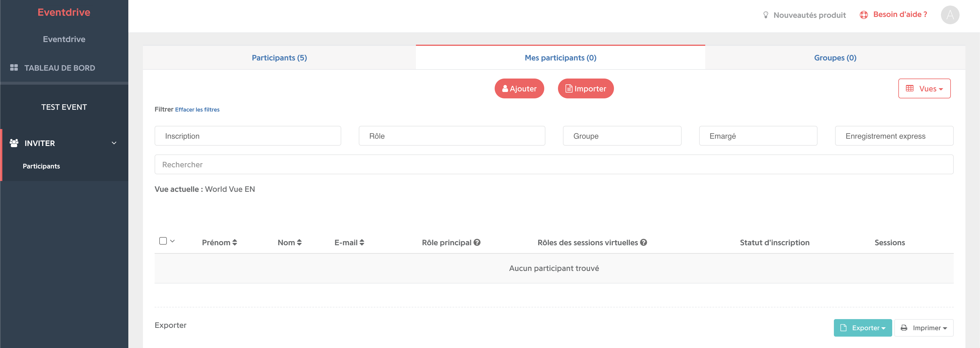Screen dimensions: 980x348
Task: Click the Eventdrive red logo text
Action: point(64,12)
